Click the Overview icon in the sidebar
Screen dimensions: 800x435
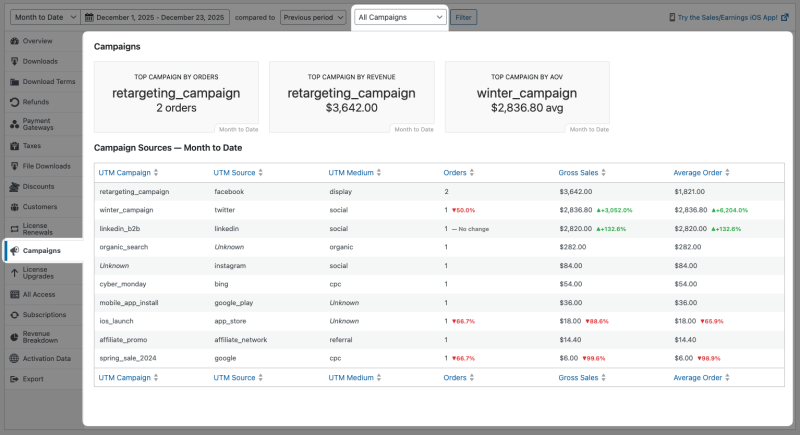(x=13, y=41)
